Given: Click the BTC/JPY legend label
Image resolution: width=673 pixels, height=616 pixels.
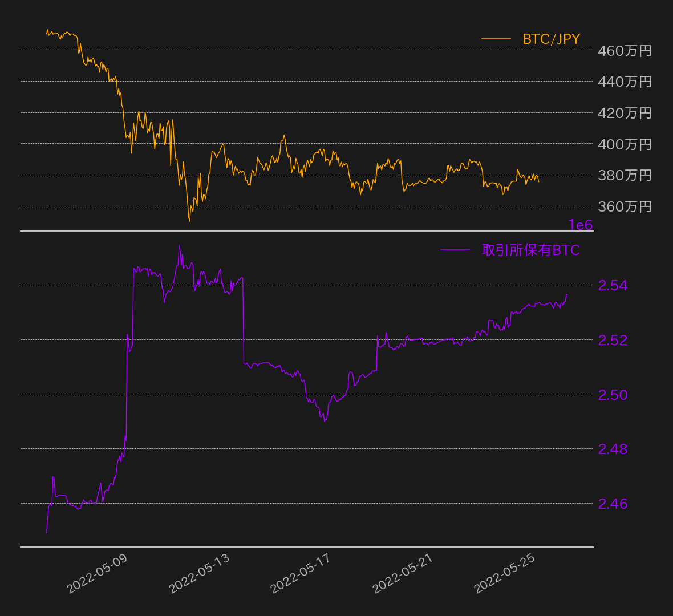Looking at the screenshot, I should (x=551, y=39).
